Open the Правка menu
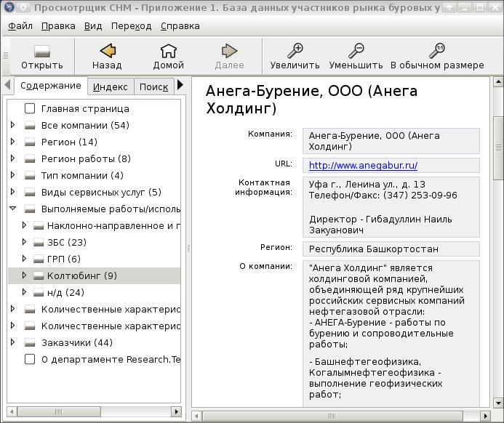 [58, 26]
